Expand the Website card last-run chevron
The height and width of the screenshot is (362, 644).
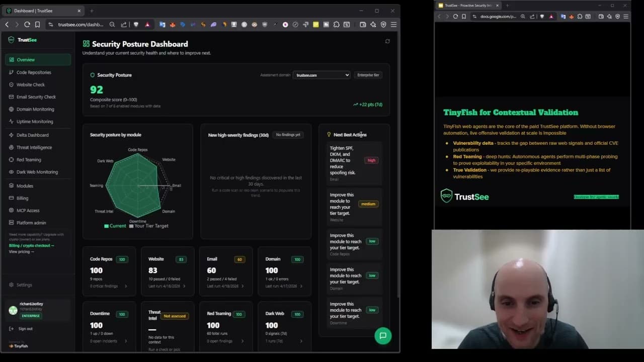(x=184, y=286)
